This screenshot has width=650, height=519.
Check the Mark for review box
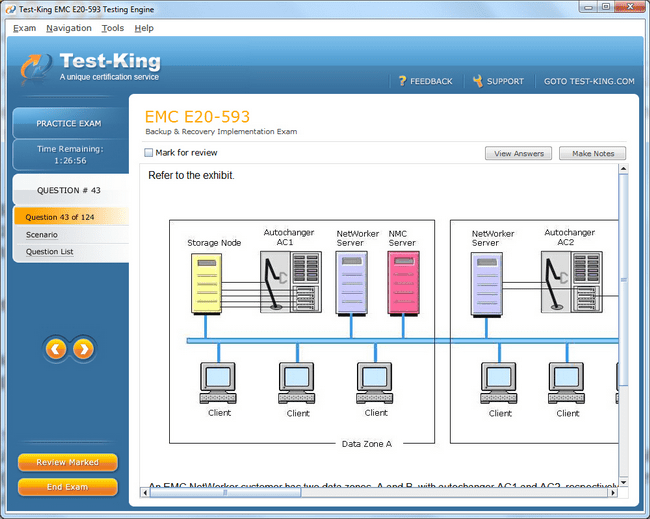(x=148, y=153)
